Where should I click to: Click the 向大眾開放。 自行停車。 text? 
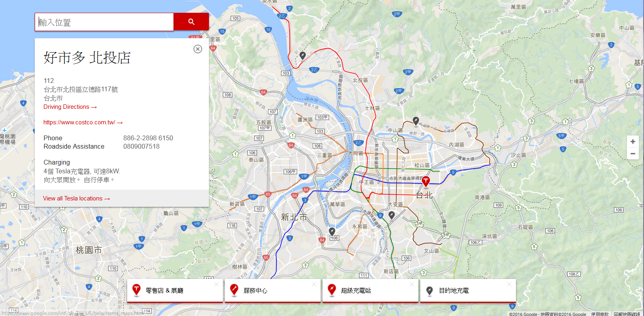click(x=79, y=180)
